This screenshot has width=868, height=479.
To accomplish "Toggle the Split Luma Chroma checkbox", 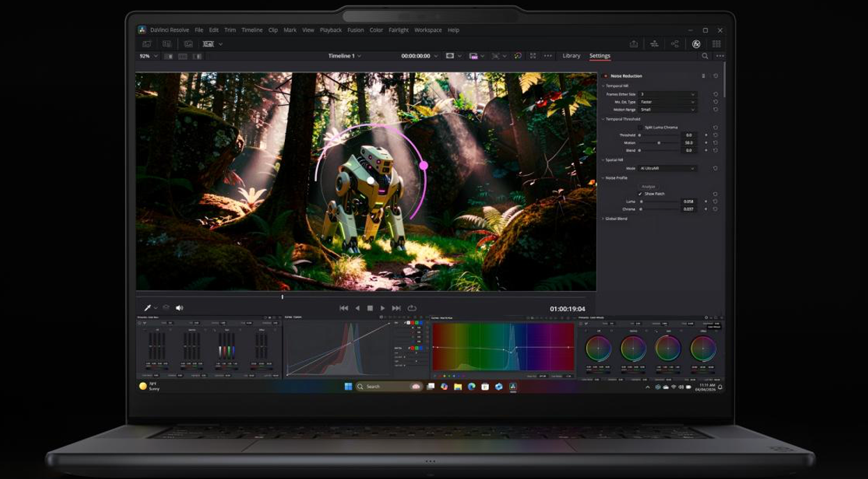I will 640,127.
